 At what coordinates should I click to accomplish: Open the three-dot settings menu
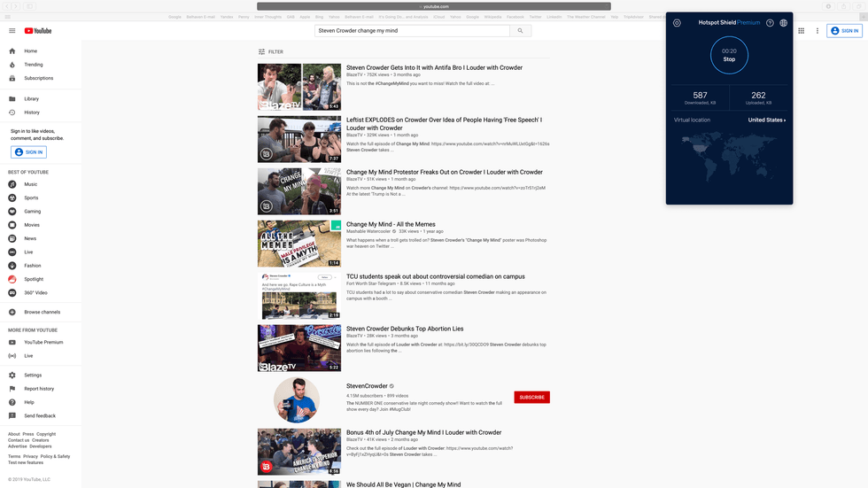[x=818, y=31]
